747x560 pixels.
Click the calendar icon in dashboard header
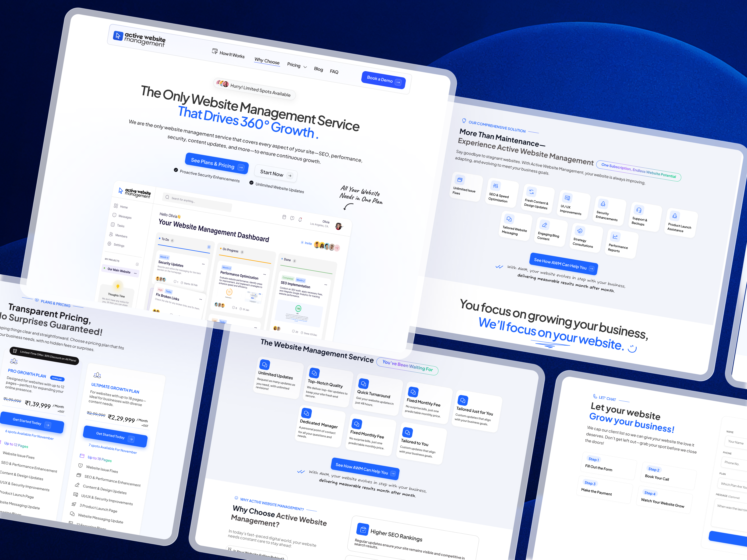284,217
